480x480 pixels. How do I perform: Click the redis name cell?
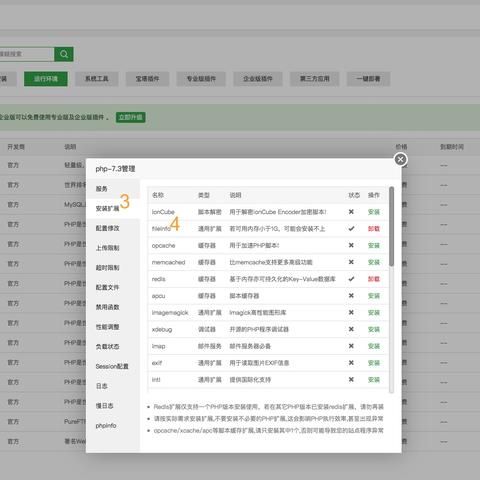click(158, 279)
